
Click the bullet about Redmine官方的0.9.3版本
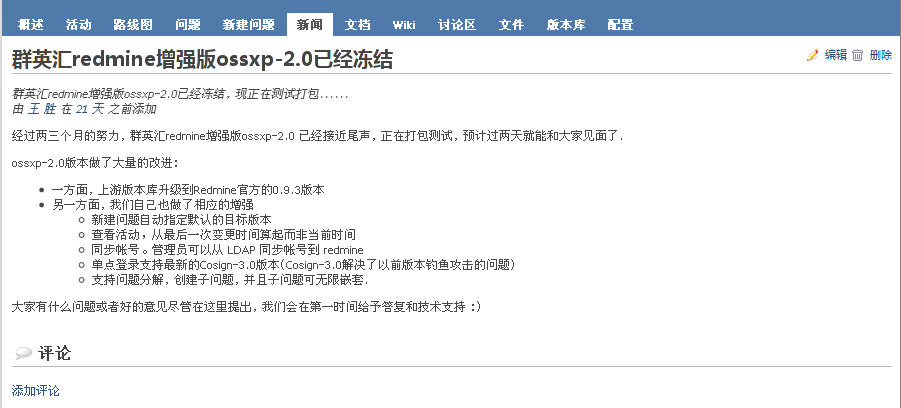(x=190, y=190)
